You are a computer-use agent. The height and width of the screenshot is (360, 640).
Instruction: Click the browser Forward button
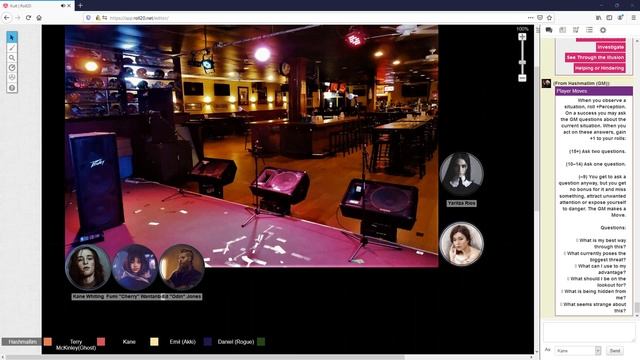point(18,18)
